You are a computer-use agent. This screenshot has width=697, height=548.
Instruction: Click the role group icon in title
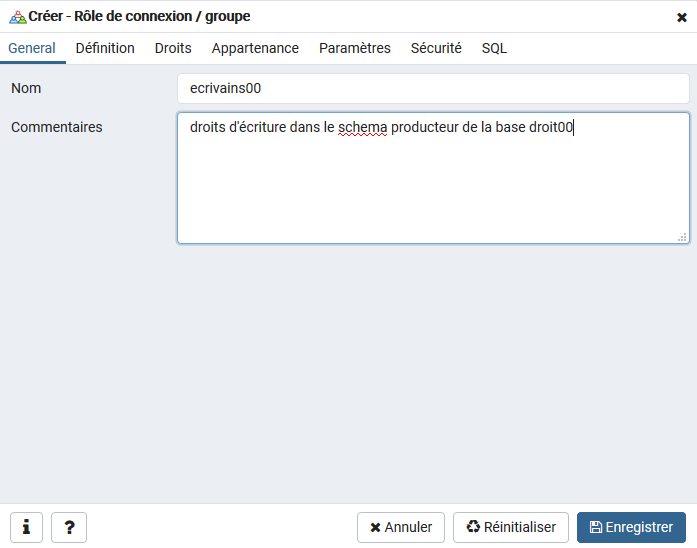[x=17, y=17]
